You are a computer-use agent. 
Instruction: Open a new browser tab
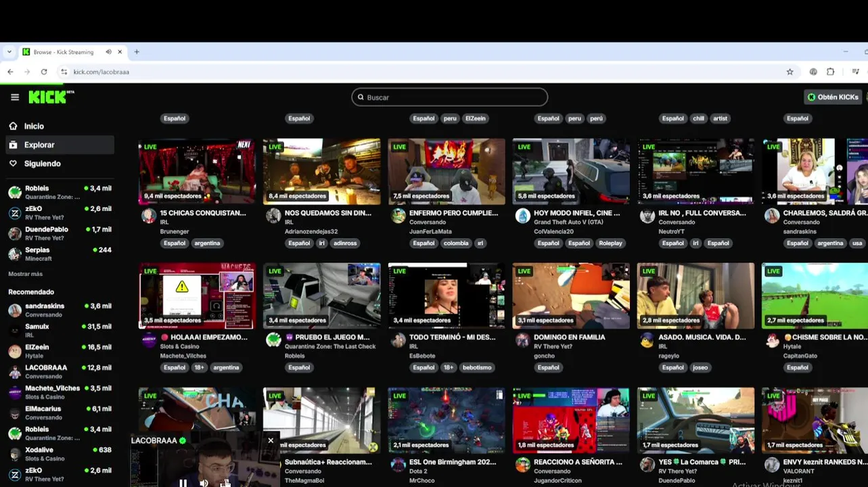tap(137, 52)
